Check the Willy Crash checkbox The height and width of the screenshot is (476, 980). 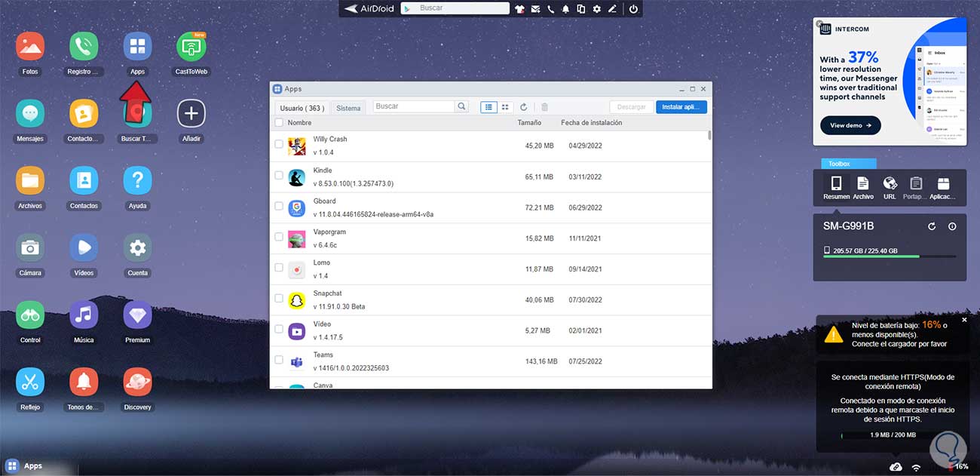pyautogui.click(x=279, y=144)
